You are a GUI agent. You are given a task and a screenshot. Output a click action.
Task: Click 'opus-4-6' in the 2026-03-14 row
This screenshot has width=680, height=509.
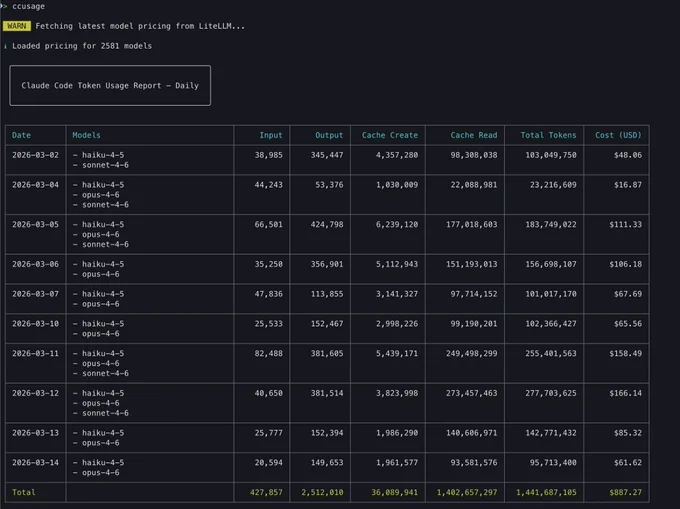(101, 473)
